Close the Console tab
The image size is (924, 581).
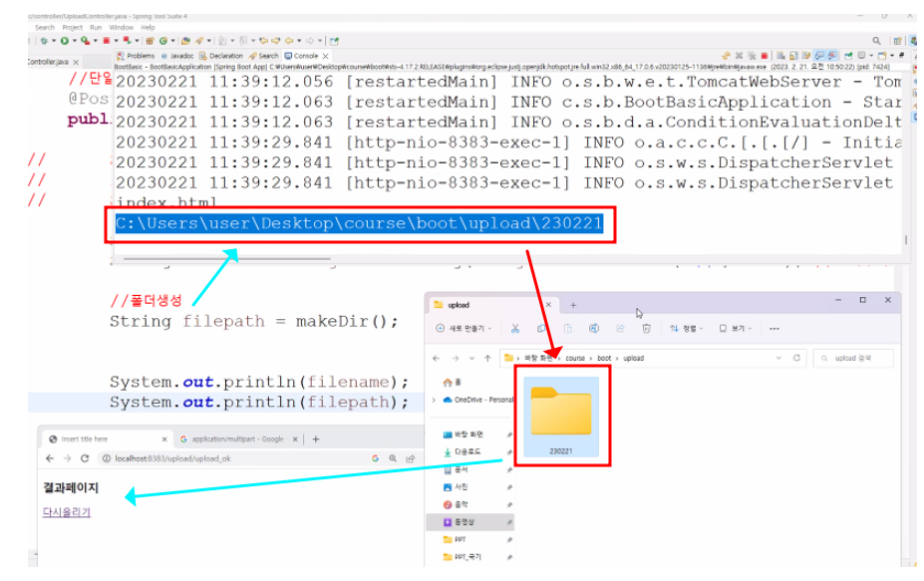pos(325,56)
